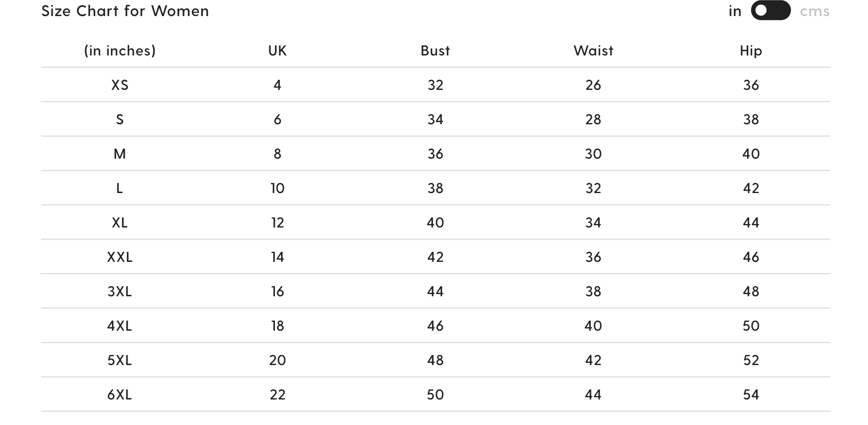Select the S size row label

(120, 119)
